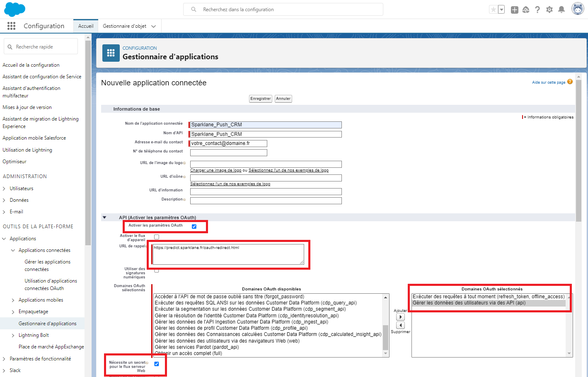Select the refresh_token, offline_access selected scope
Image resolution: width=588 pixels, height=377 pixels.
(489, 297)
